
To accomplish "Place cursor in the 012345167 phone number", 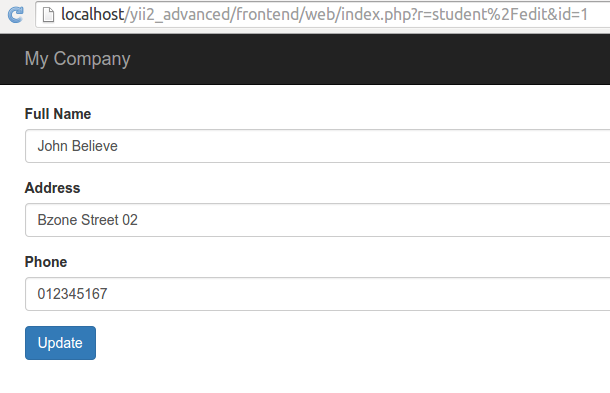I will (72, 294).
